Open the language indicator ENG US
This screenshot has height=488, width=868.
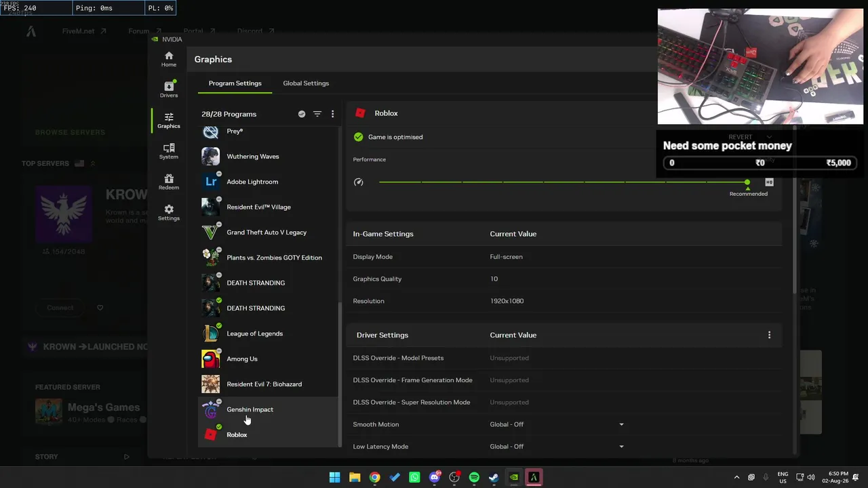783,477
